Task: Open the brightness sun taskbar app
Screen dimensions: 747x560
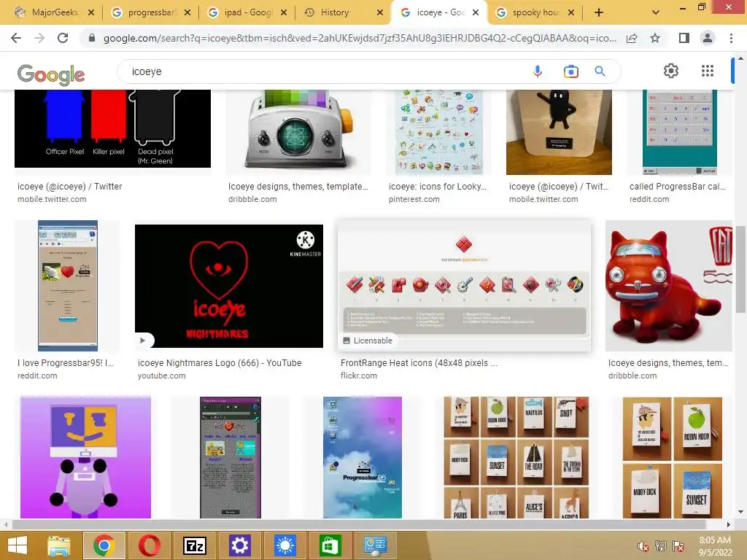Action: [285, 545]
